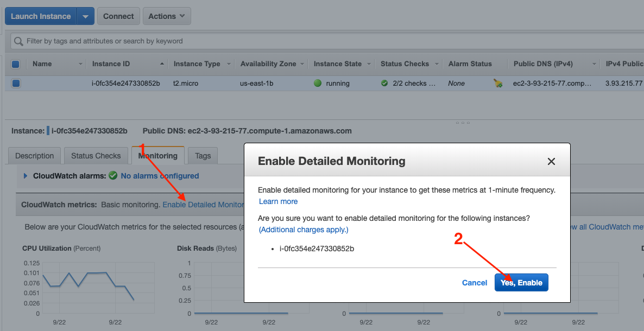
Task: Click the green status checks checkmark icon
Action: [384, 84]
